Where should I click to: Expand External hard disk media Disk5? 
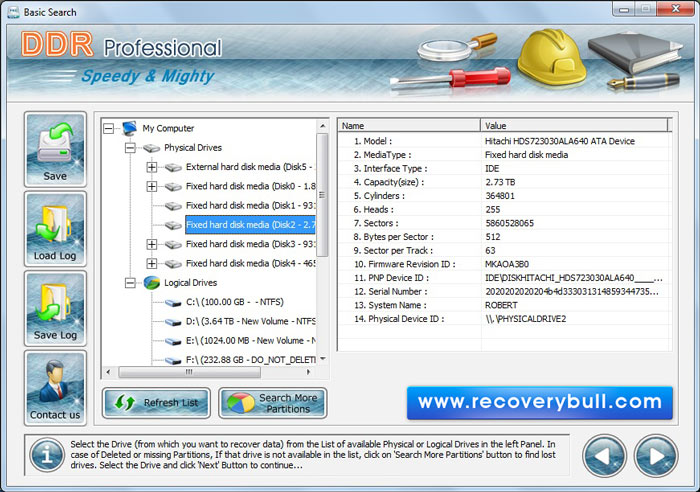pos(152,167)
